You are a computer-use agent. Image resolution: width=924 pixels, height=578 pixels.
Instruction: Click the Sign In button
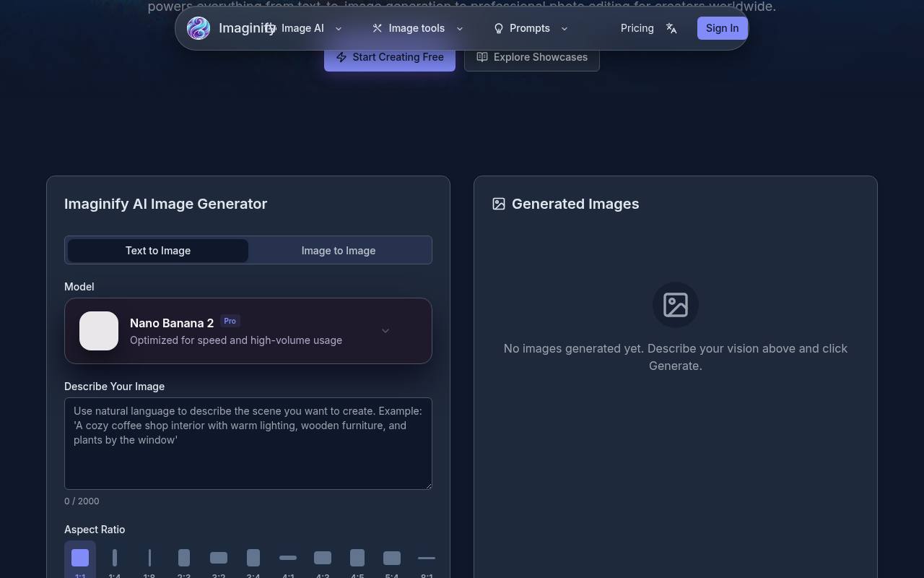click(722, 28)
